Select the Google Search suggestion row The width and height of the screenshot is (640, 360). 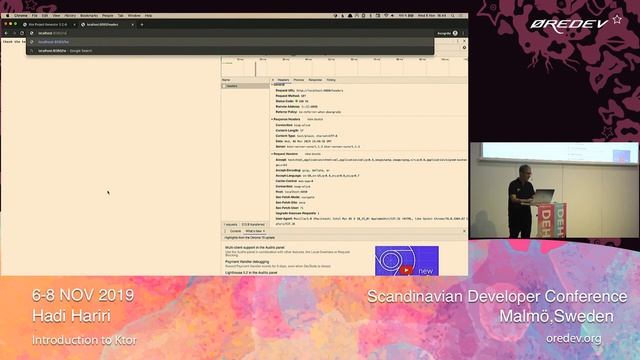[x=230, y=51]
